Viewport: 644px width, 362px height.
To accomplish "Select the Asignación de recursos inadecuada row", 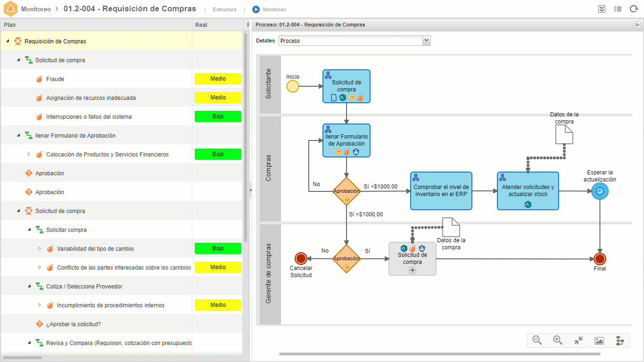I will pos(121,98).
